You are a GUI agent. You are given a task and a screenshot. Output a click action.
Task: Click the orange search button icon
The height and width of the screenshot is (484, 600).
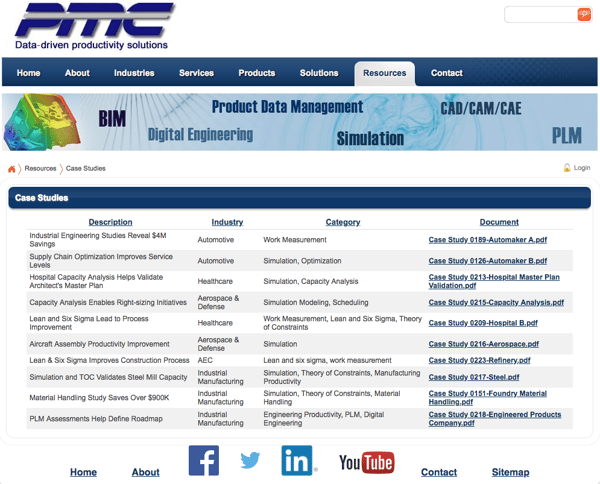tap(584, 14)
